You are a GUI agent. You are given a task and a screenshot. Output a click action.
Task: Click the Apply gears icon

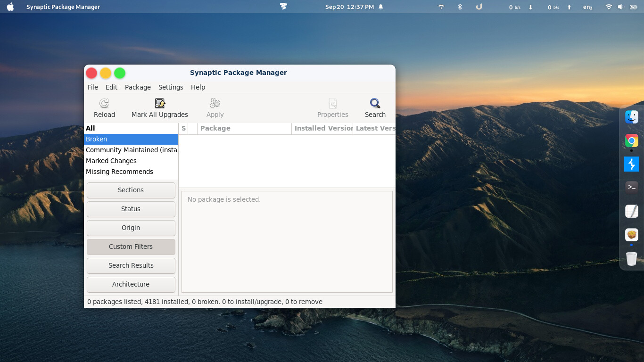215,103
